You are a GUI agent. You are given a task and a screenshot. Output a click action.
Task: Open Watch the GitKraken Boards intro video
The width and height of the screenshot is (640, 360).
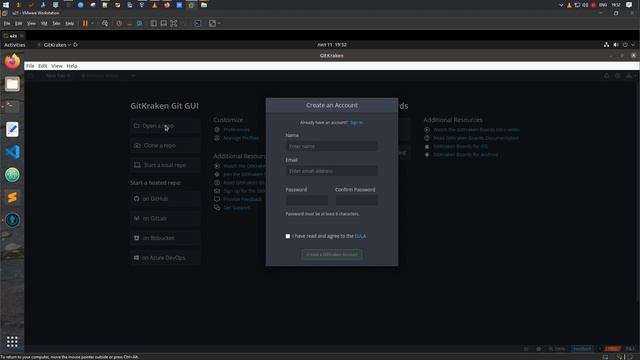pos(476,129)
